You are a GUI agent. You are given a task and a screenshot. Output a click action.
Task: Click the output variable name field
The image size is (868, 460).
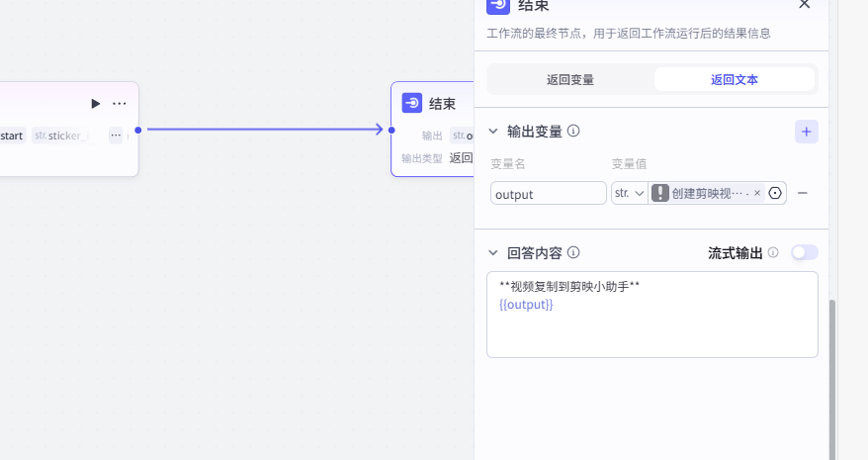click(549, 194)
